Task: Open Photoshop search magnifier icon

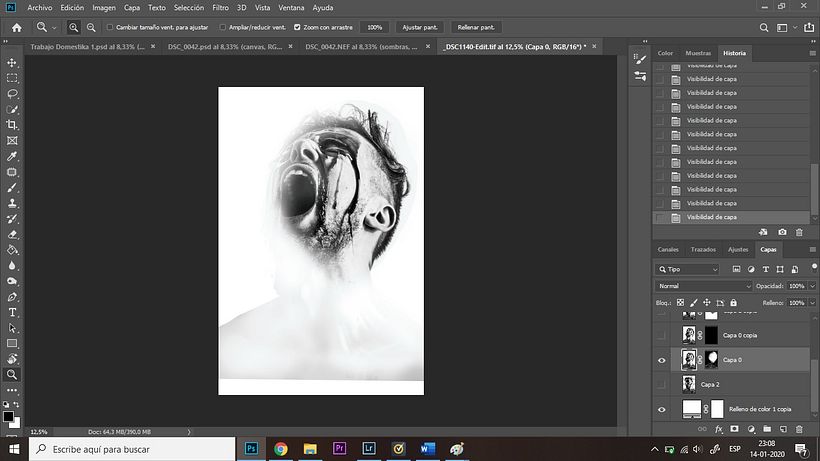Action: [764, 28]
